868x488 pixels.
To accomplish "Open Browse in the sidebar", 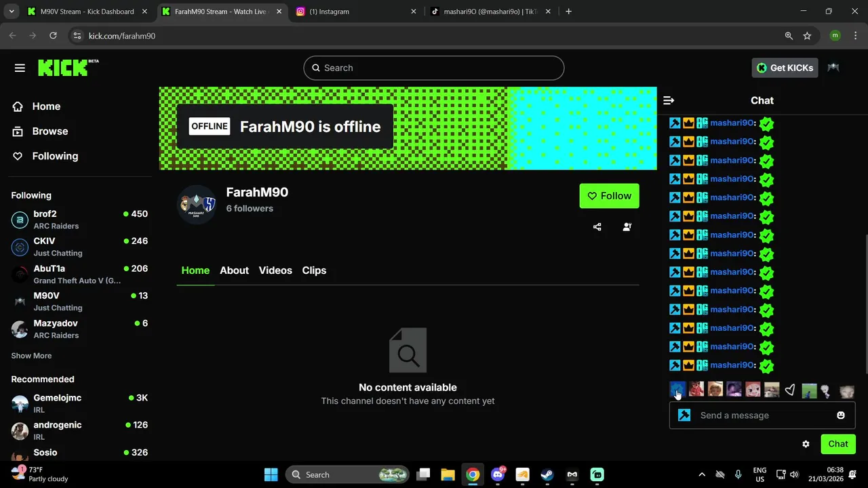I will click(x=50, y=131).
